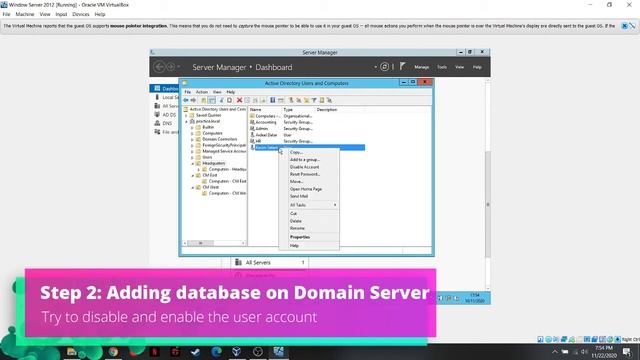Screen dimensions: 640x360
Task: Click the Add to group toolbar icon
Action: pos(329,100)
